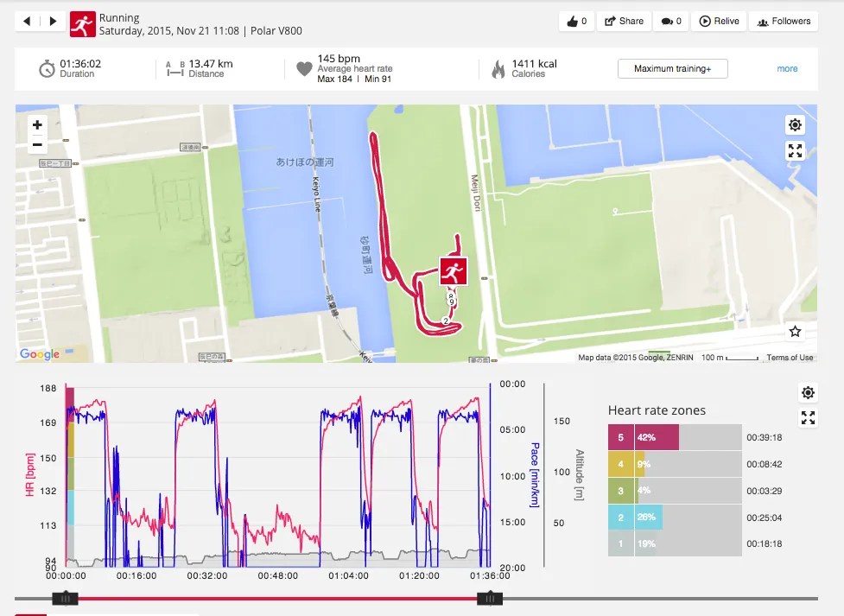Open the map Terms of Use link
The width and height of the screenshot is (844, 616).
pos(790,358)
